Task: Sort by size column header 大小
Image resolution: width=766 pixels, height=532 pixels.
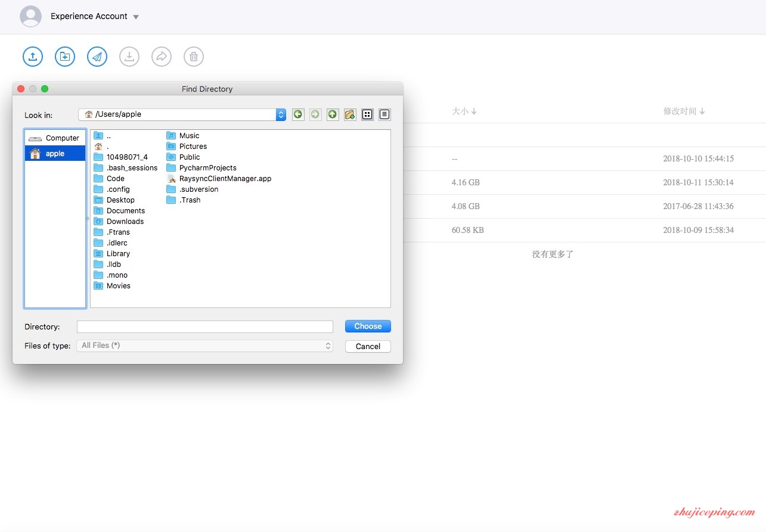Action: [464, 111]
